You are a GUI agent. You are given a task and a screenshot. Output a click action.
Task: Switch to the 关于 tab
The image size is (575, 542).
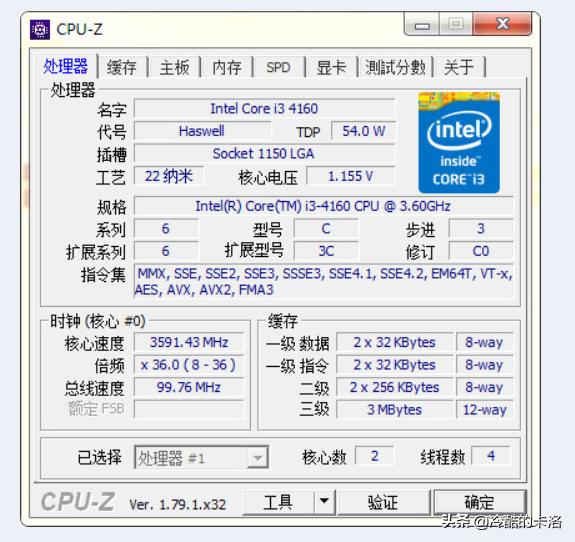(x=459, y=67)
